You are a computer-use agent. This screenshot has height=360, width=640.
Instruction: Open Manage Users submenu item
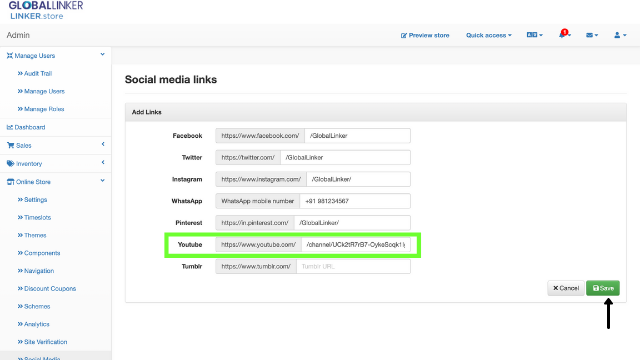(x=41, y=91)
